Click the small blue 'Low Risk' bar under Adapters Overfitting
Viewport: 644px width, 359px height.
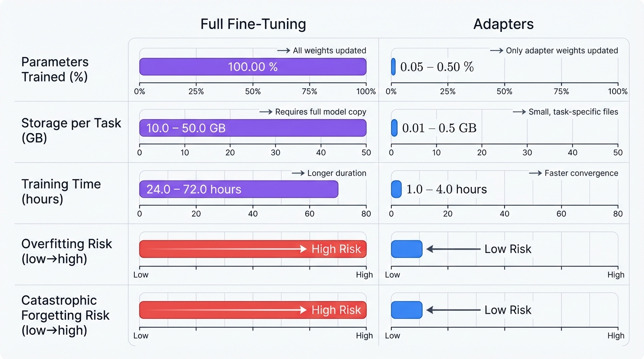pos(406,249)
